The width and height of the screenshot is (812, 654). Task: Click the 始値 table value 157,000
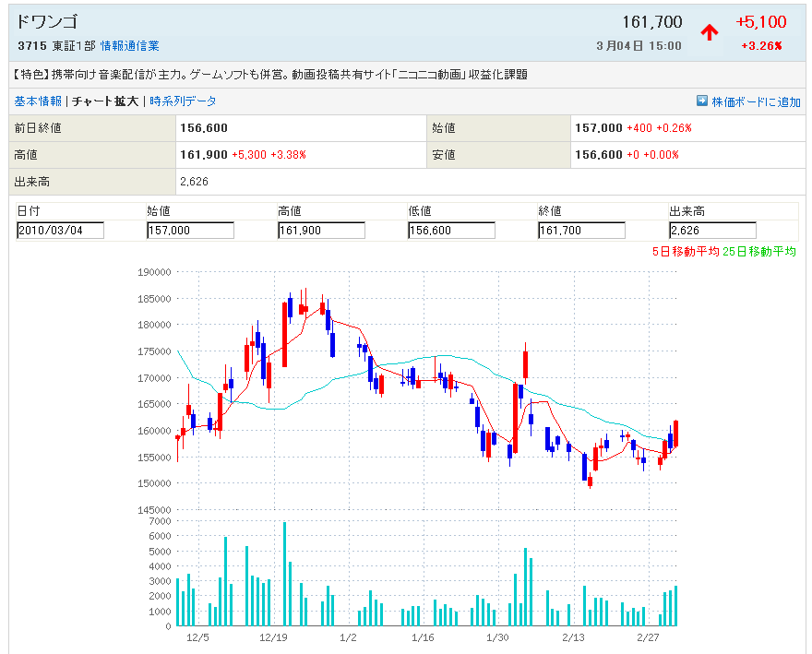[x=599, y=128]
